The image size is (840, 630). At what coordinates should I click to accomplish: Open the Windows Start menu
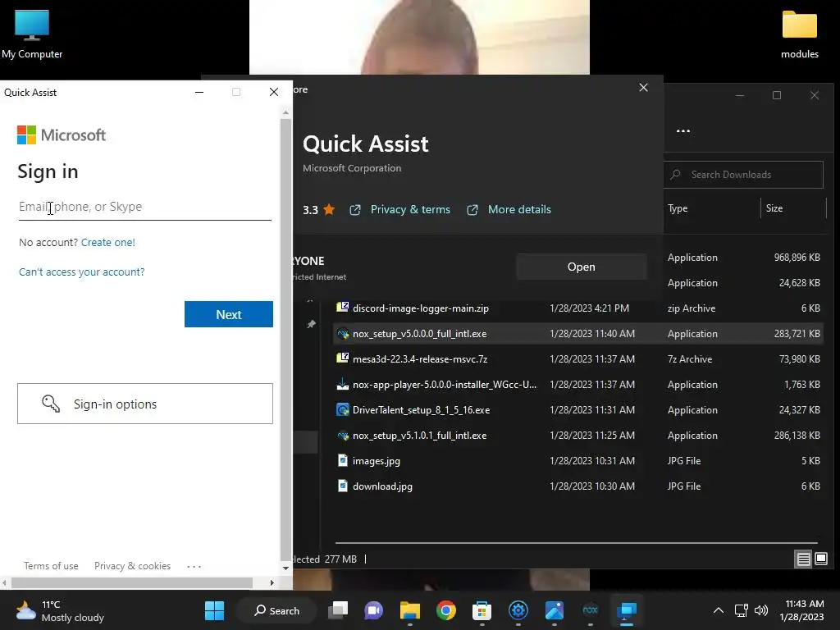click(214, 610)
